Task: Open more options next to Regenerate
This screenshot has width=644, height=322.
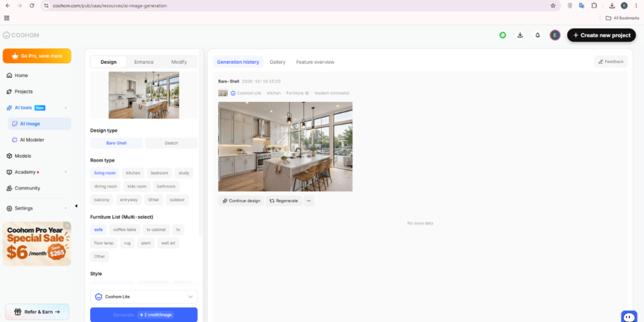Action: (x=309, y=201)
